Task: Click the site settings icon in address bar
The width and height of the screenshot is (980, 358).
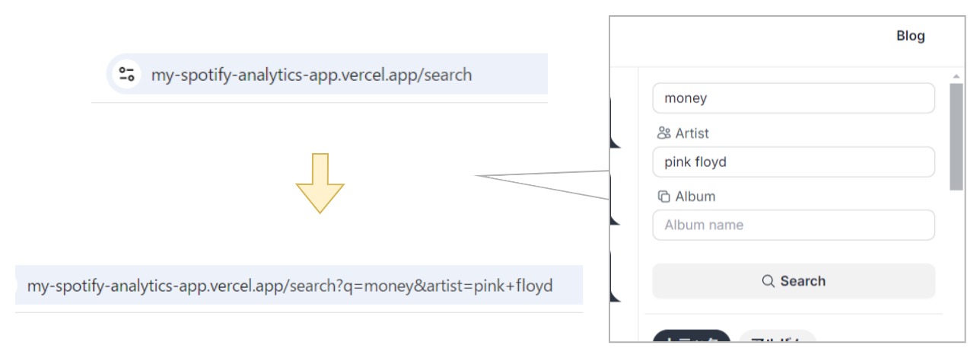Action: 126,75
